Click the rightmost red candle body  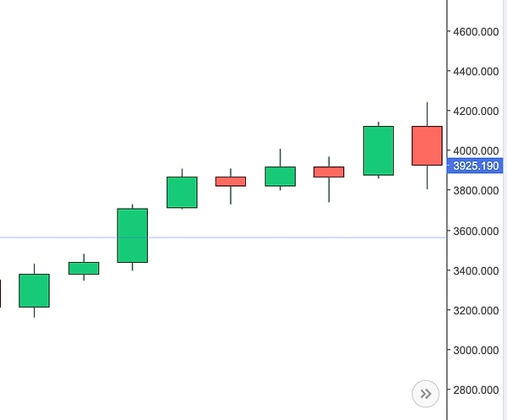click(427, 145)
